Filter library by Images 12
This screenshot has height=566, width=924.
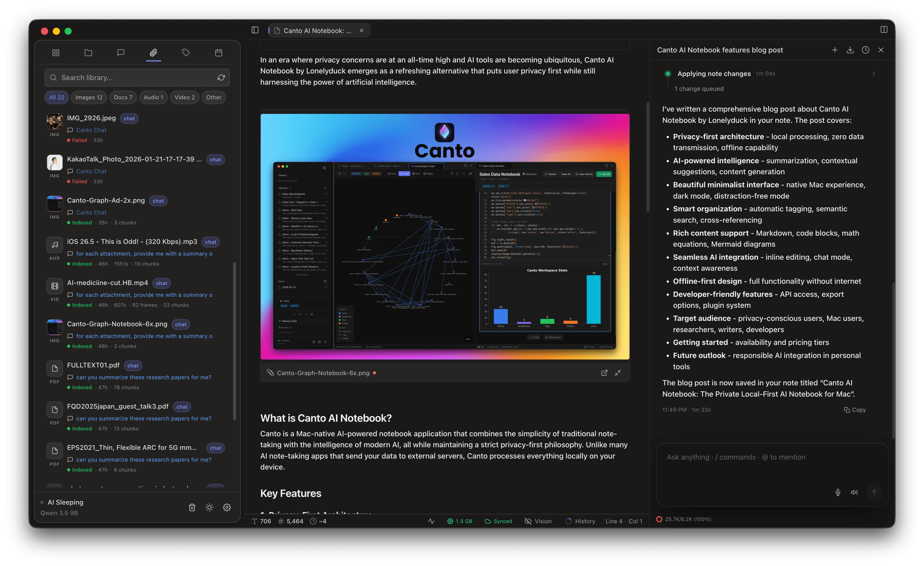point(89,97)
